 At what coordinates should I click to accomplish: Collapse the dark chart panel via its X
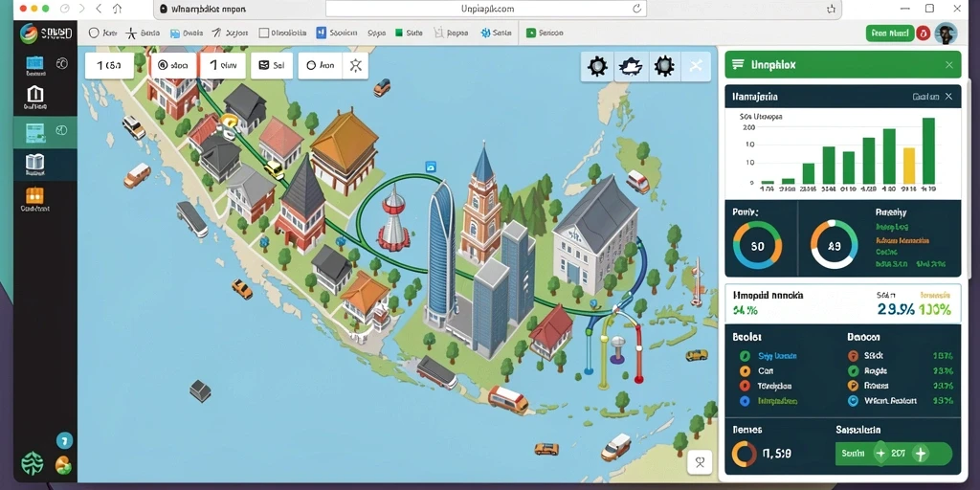point(948,97)
